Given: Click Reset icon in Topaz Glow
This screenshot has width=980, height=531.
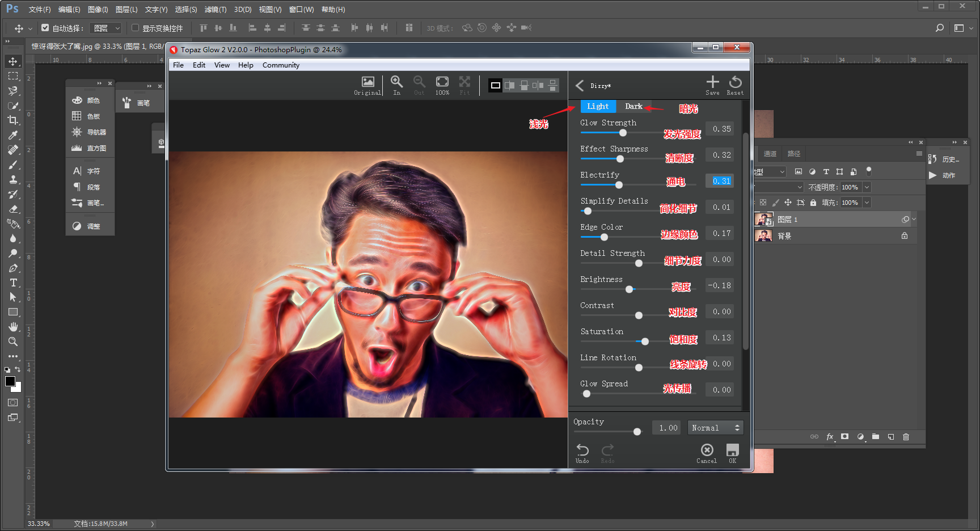Looking at the screenshot, I should click(x=735, y=85).
